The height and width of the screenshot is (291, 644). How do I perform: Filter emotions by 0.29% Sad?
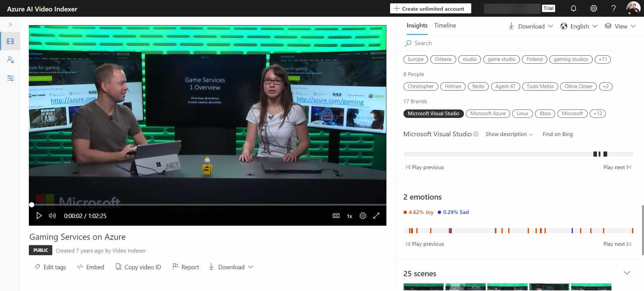tap(453, 212)
